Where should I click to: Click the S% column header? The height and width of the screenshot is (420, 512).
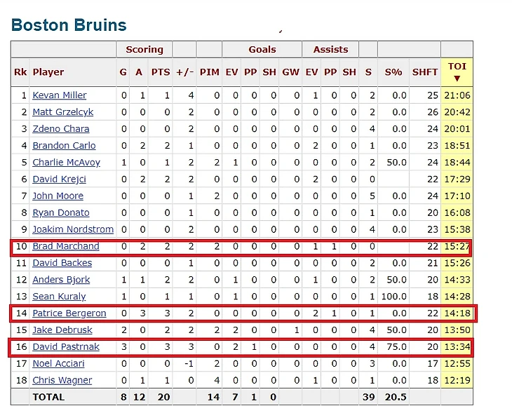pyautogui.click(x=393, y=72)
